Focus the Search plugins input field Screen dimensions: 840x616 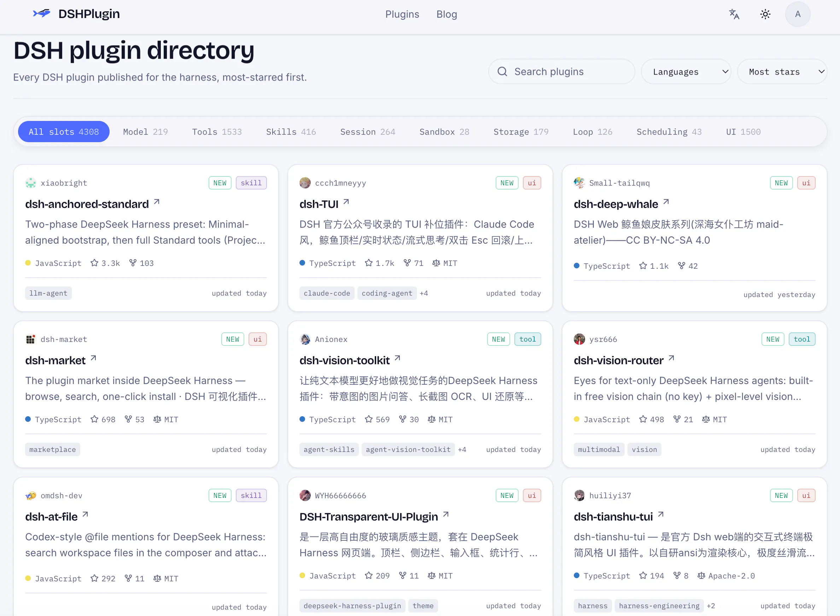561,71
